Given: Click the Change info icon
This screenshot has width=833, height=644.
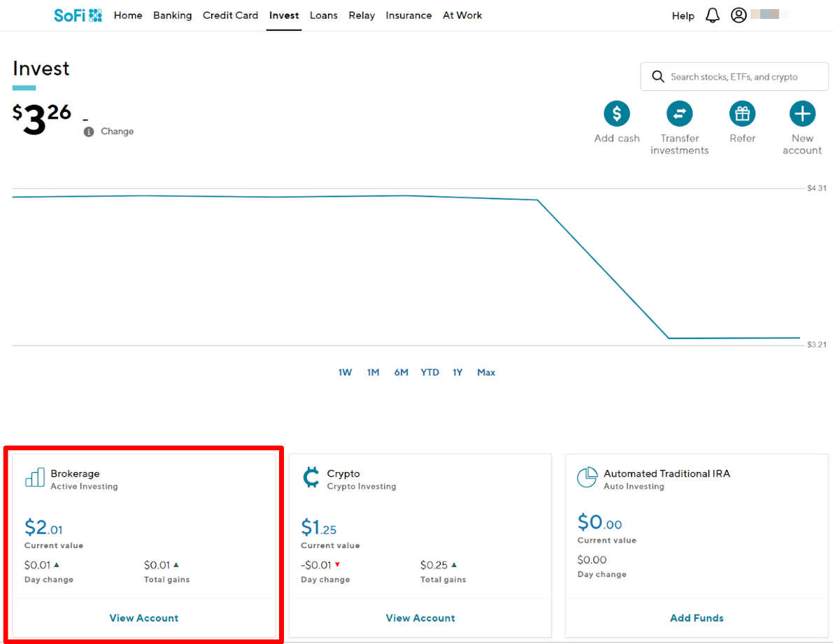Looking at the screenshot, I should point(89,132).
